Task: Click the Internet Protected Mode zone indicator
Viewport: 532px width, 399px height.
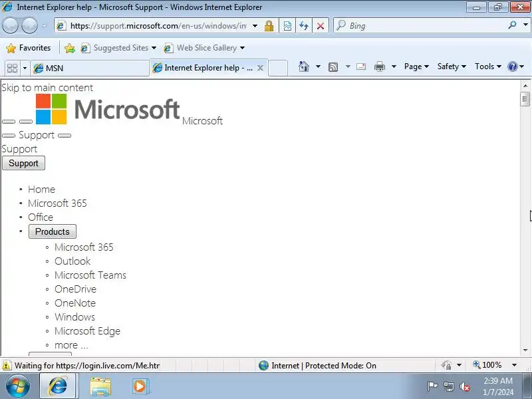Action: tap(317, 365)
